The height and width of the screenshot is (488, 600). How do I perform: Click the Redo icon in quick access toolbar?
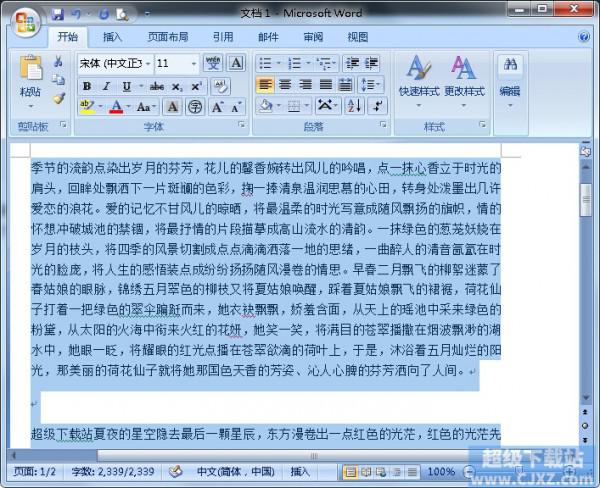(104, 15)
